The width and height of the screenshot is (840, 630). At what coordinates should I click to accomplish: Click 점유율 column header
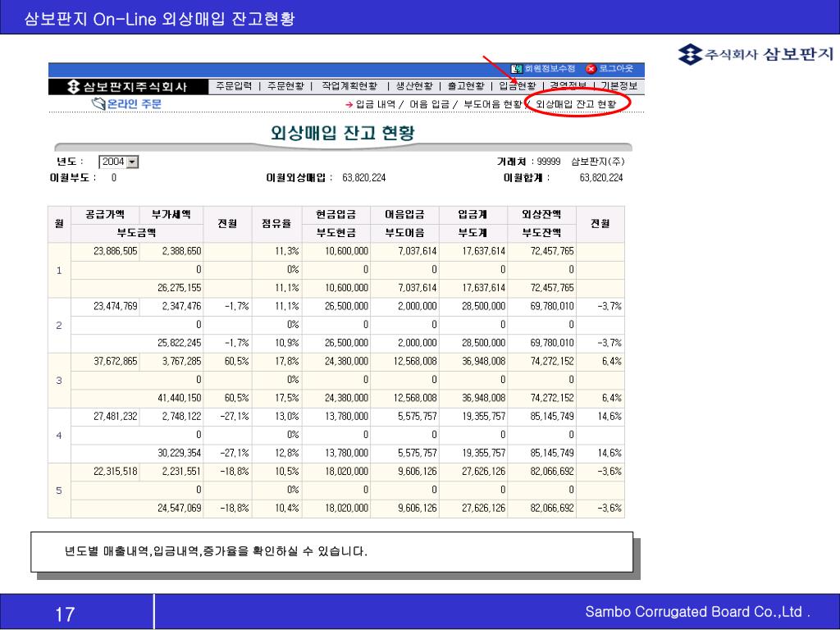[276, 223]
